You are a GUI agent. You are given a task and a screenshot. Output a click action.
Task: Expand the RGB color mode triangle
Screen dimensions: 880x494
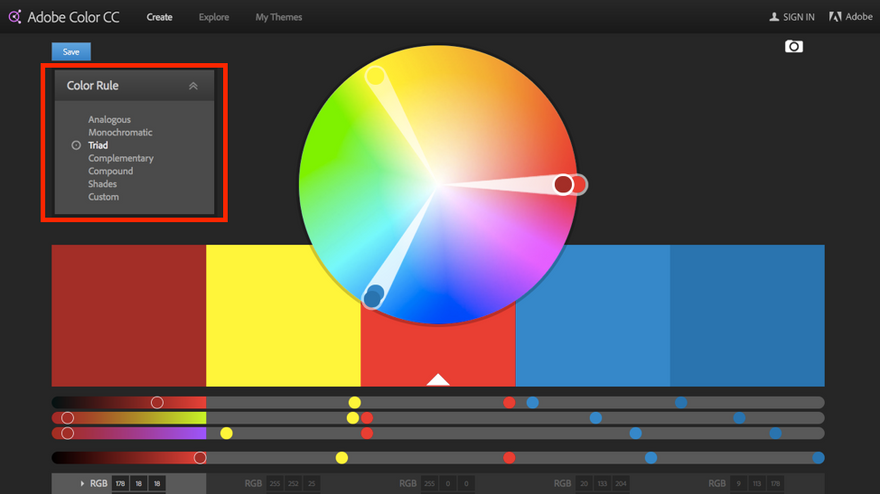(x=82, y=483)
